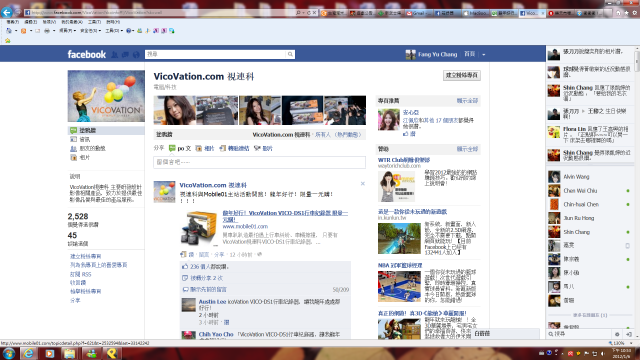The image size is (640, 360).
Task: Open 網頁(P) Page dropdown in command bar
Action: pos(67,31)
